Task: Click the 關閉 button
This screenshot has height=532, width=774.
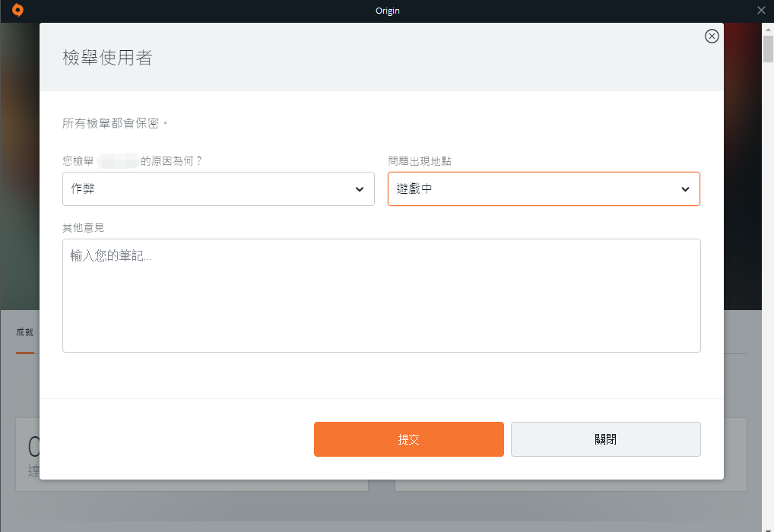Action: (x=606, y=439)
